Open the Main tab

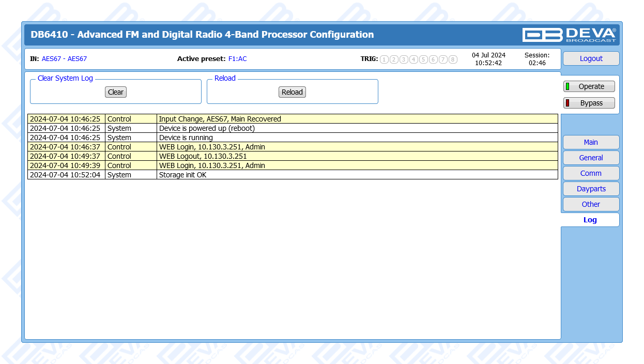click(591, 142)
